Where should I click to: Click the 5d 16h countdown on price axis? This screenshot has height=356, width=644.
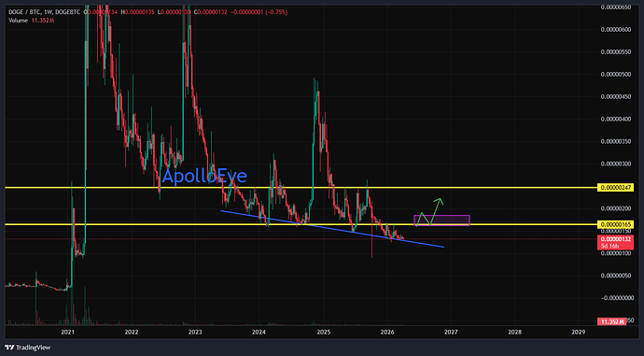pos(609,246)
